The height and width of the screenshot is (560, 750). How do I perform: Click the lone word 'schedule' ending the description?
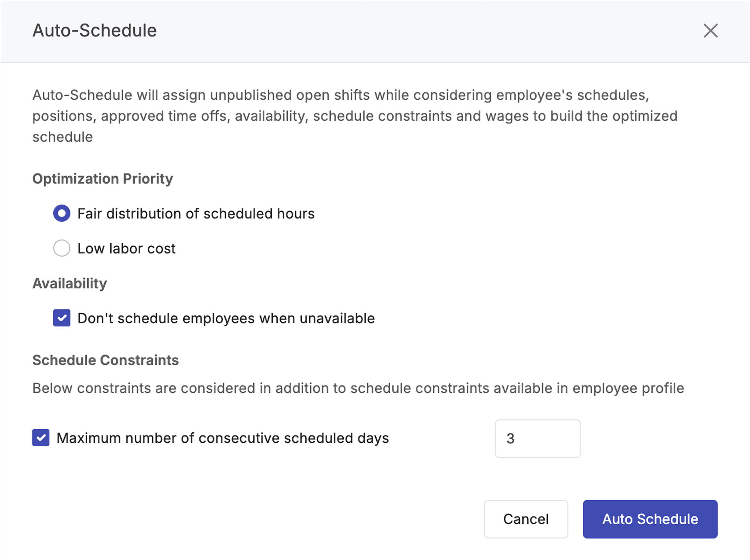[x=63, y=137]
